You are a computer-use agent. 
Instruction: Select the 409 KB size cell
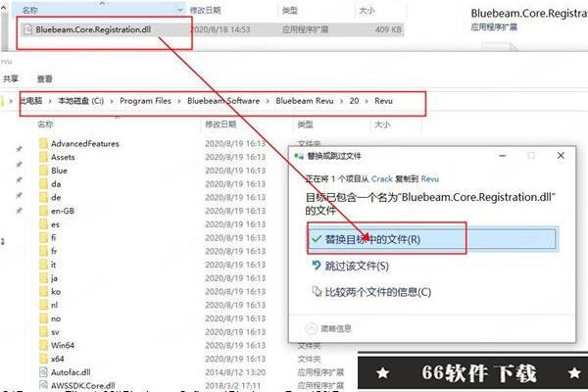(x=388, y=29)
